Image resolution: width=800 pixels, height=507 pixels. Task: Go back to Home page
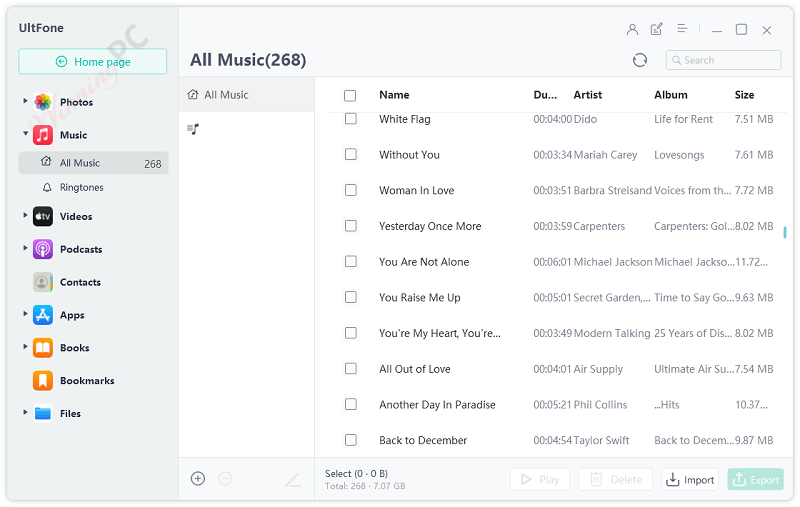pos(93,62)
